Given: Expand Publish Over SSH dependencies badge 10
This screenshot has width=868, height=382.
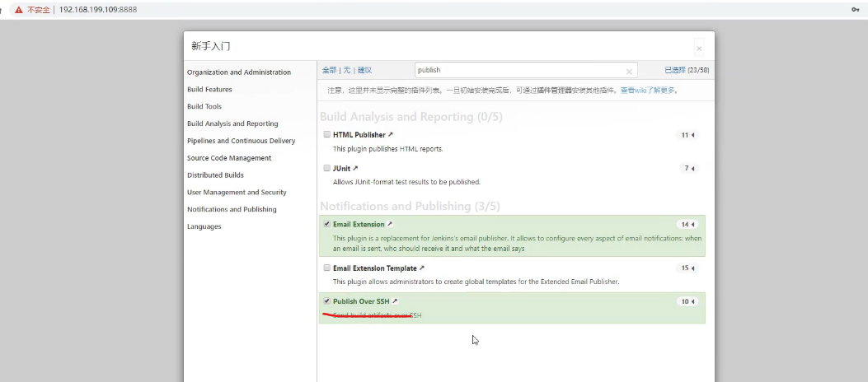Looking at the screenshot, I should [687, 302].
